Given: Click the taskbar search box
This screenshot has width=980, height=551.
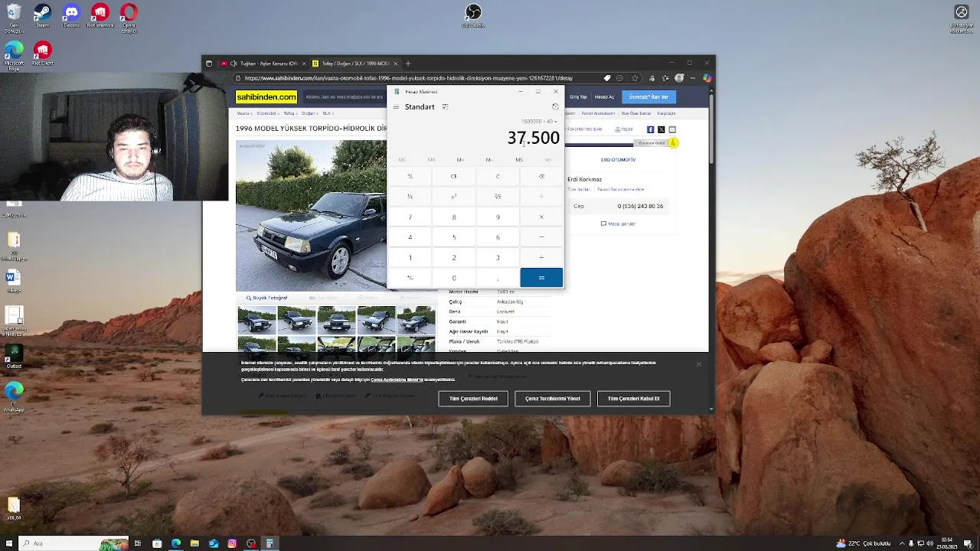Looking at the screenshot, I should 74,543.
